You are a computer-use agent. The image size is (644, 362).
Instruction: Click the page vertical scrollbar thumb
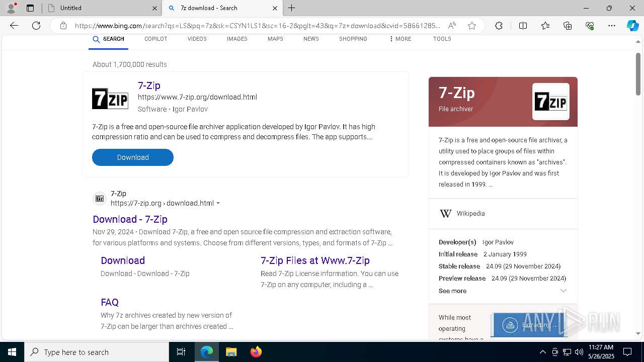(638, 74)
